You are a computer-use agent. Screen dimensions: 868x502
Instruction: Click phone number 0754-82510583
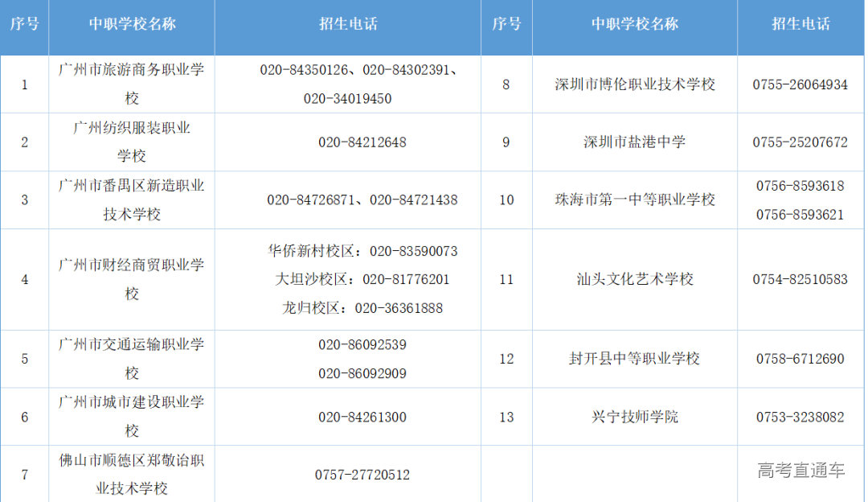click(x=800, y=279)
